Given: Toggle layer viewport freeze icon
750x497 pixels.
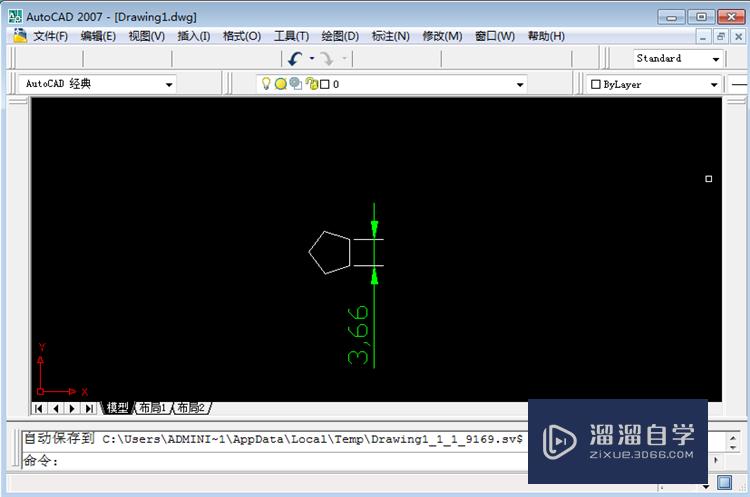Looking at the screenshot, I should point(296,84).
